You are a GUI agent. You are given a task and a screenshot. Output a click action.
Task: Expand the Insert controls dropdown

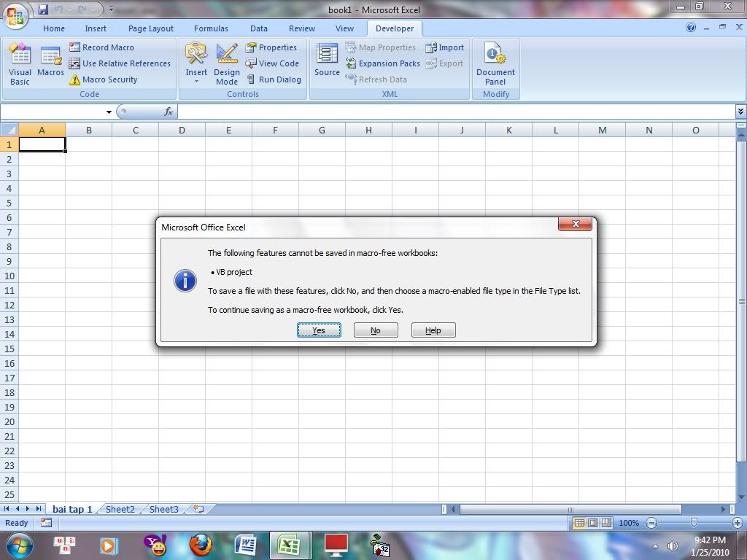[x=196, y=80]
